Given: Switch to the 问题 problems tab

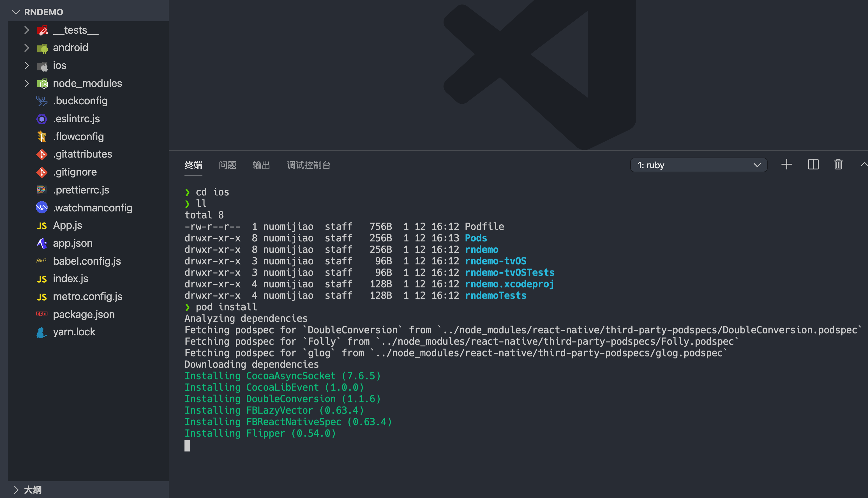Looking at the screenshot, I should point(227,165).
